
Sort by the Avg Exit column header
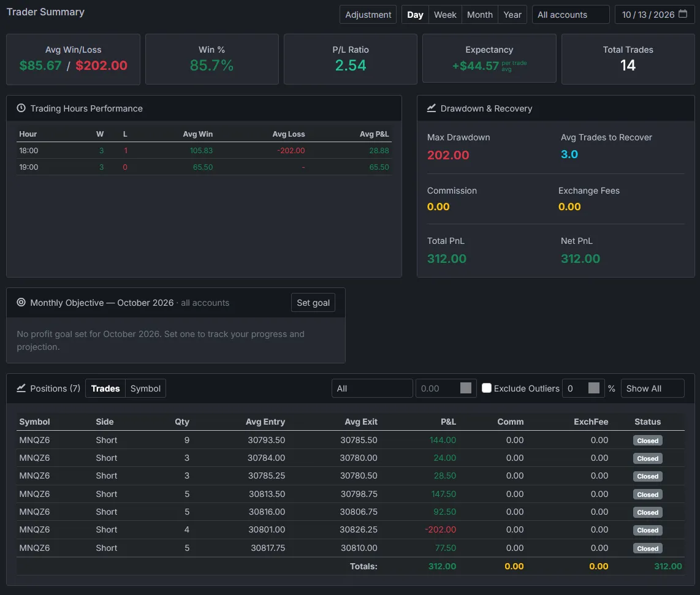[360, 422]
